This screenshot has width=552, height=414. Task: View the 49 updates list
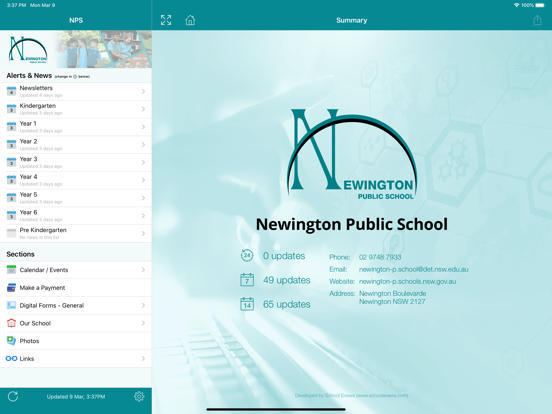287,280
